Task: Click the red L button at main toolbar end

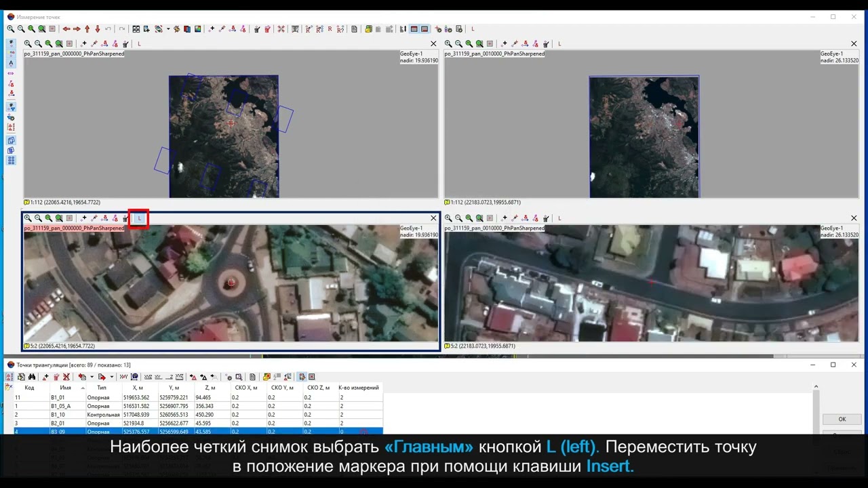Action: click(x=473, y=29)
